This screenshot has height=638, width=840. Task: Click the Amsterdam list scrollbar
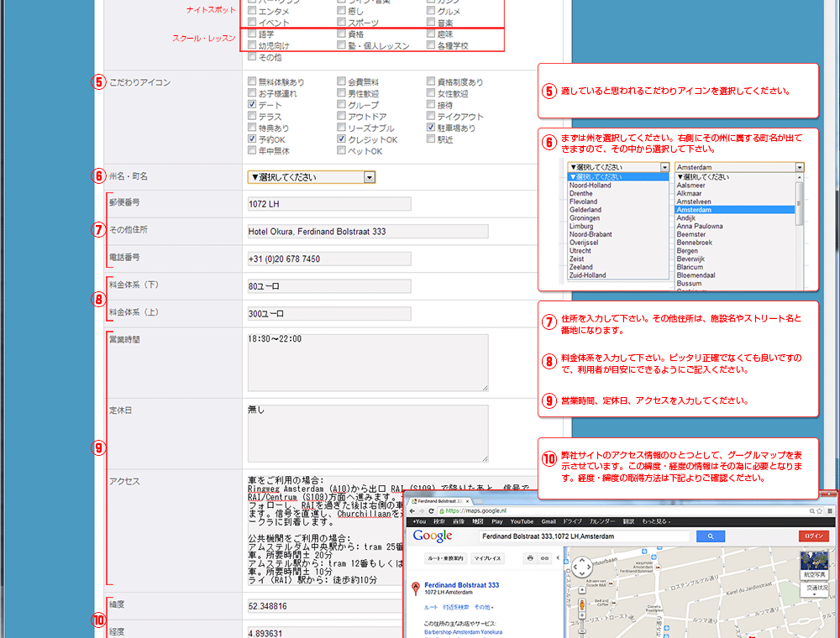pyautogui.click(x=799, y=227)
